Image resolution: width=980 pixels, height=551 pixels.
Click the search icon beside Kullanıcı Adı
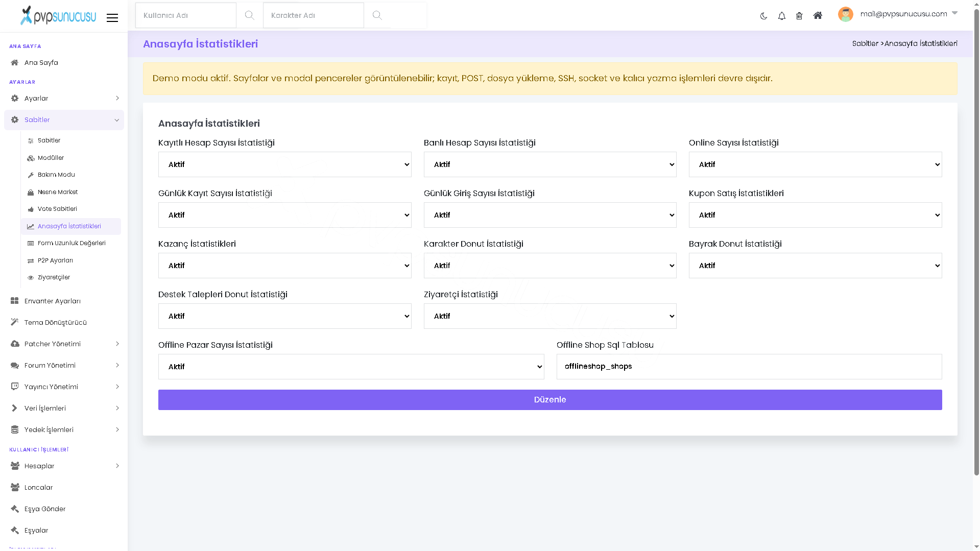pos(249,15)
